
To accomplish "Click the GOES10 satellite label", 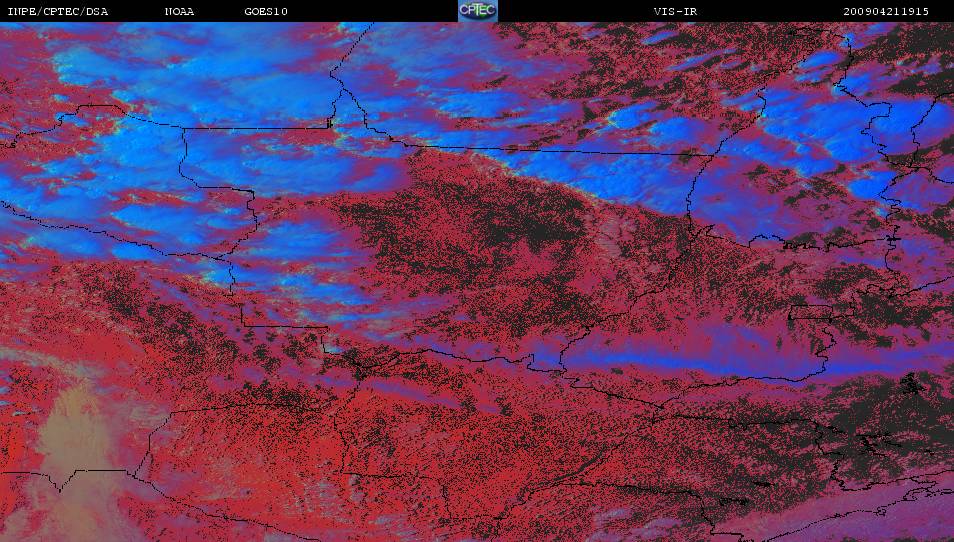I will [266, 12].
